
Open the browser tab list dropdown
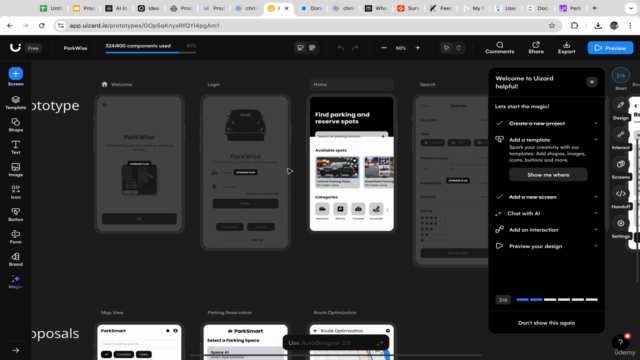coord(631,8)
